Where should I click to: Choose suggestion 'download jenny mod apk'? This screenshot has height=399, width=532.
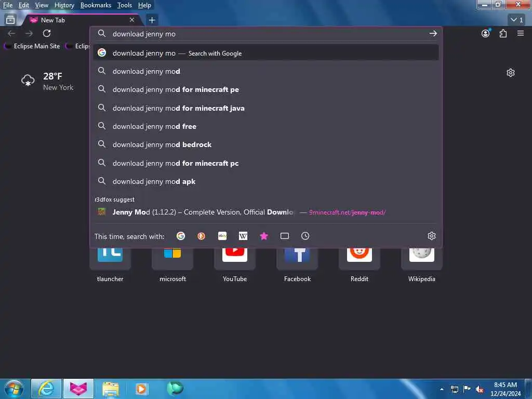(x=266, y=181)
